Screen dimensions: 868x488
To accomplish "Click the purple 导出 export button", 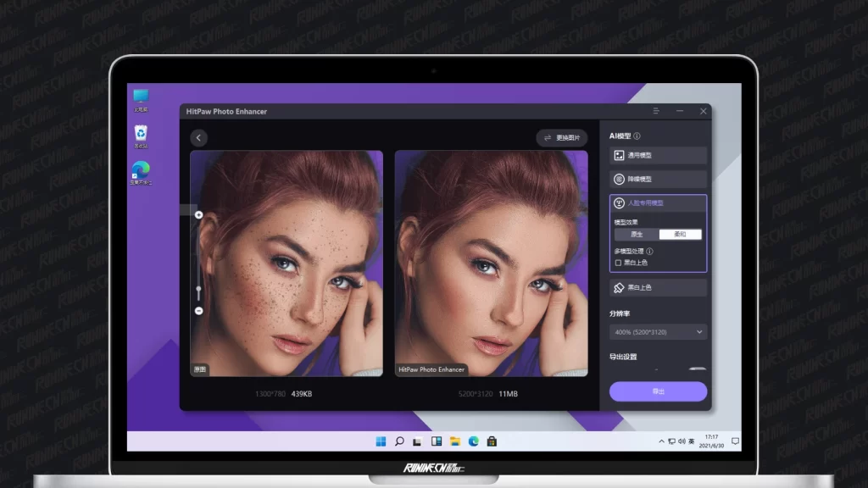I will point(658,391).
